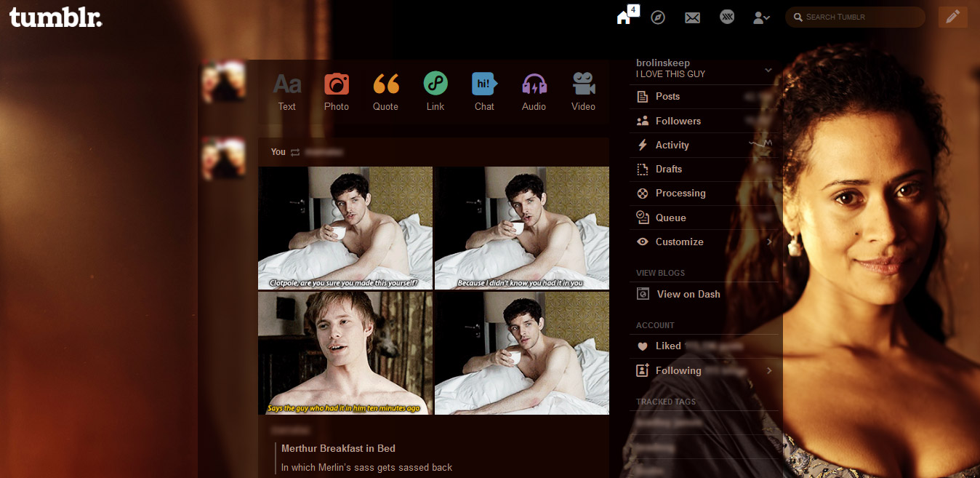Open Followers in the sidebar

pyautogui.click(x=678, y=121)
